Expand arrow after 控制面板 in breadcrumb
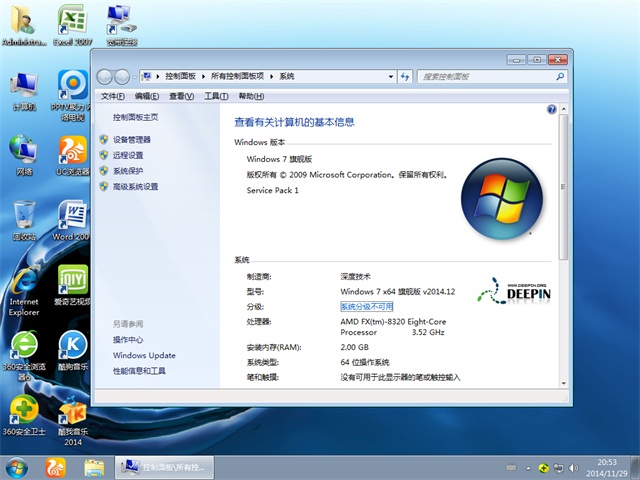Viewport: 640px width, 480px height. [203, 76]
